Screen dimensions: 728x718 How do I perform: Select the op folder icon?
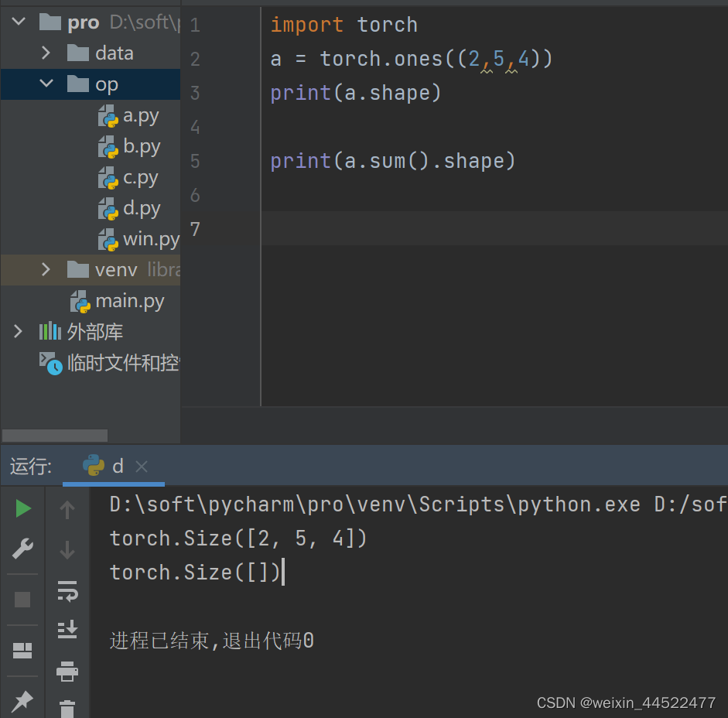pyautogui.click(x=78, y=84)
